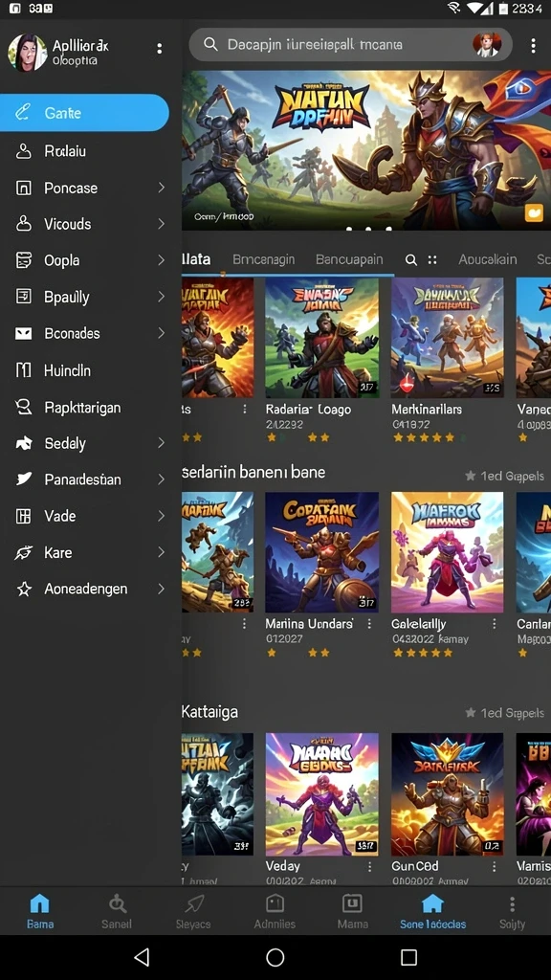Expand the Kare chevron
This screenshot has height=980, width=551.
(161, 552)
